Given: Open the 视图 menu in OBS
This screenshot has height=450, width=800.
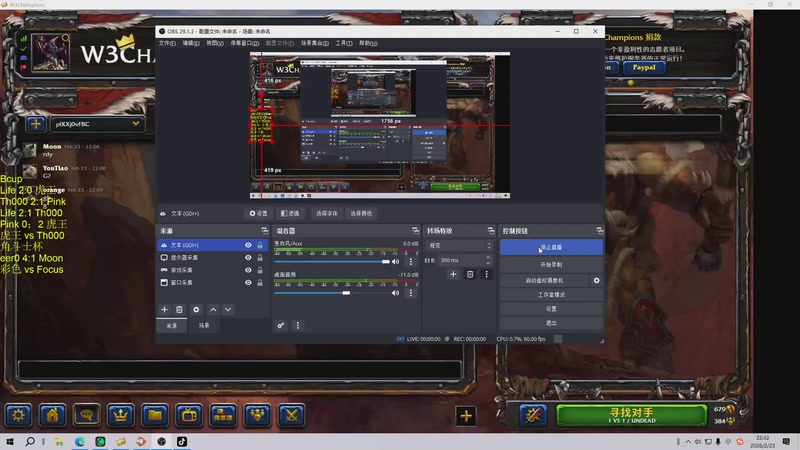Looking at the screenshot, I should 215,43.
